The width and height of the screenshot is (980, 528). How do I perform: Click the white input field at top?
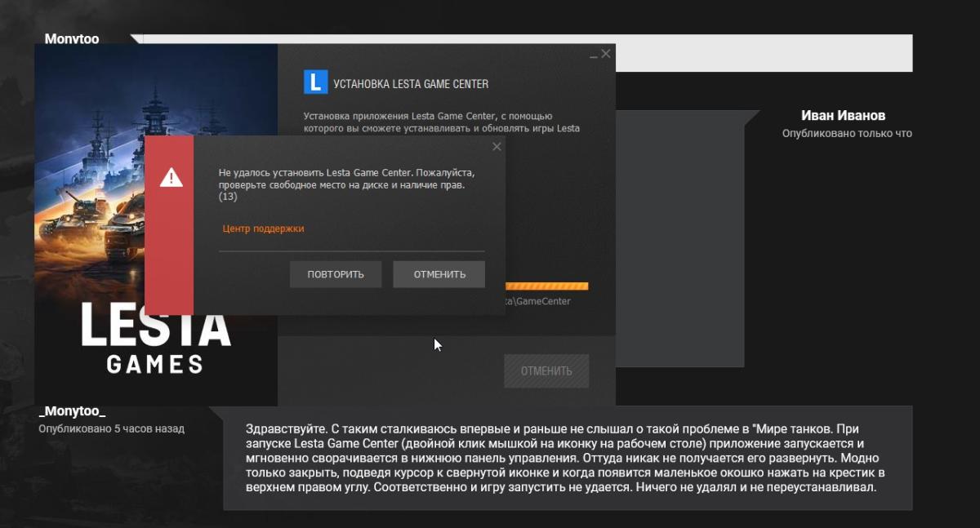[527, 53]
